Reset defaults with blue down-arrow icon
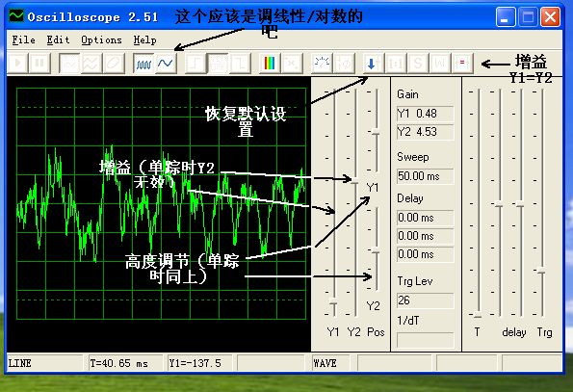 pos(373,64)
